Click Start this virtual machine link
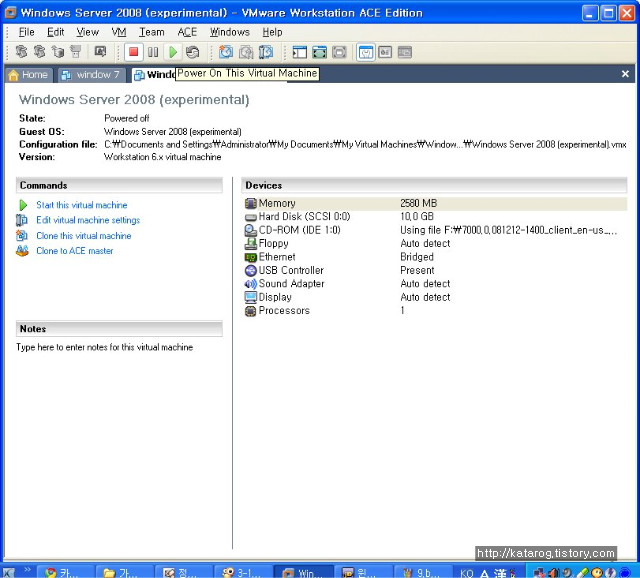This screenshot has width=640, height=578. coord(82,205)
